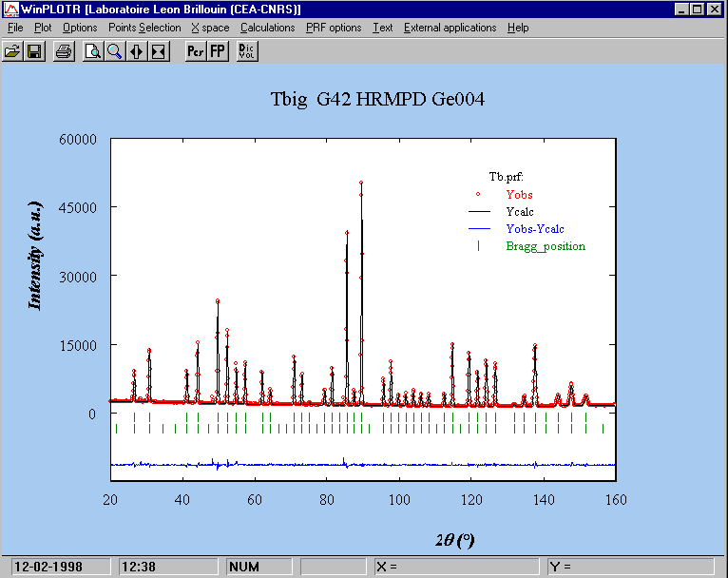Click the vertical compress arrows icon
The image size is (728, 578).
159,51
